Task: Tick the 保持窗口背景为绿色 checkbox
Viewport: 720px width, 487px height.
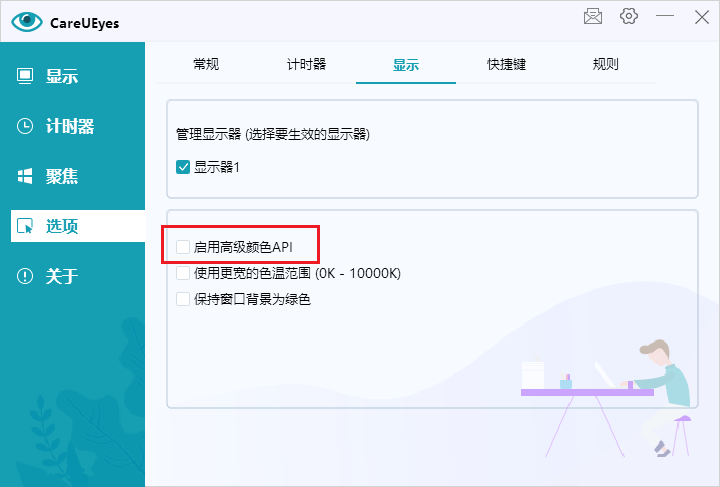Action: [x=183, y=298]
